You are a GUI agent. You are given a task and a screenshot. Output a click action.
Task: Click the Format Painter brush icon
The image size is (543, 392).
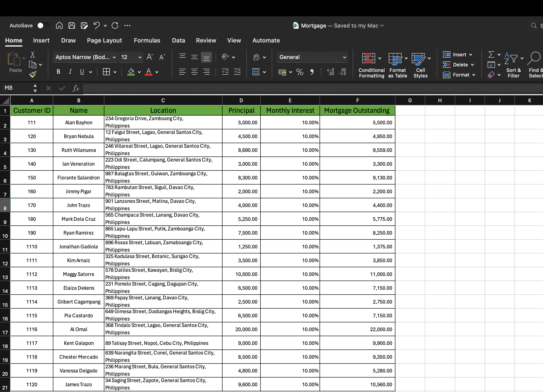[33, 75]
